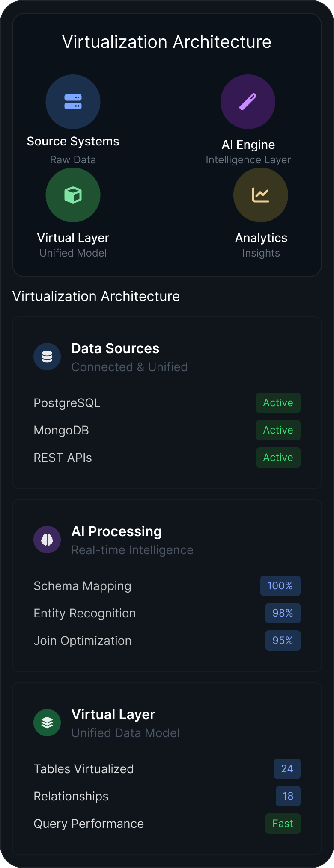This screenshot has height=868, width=334.
Task: Click the AI Processing brain icon
Action: pos(47,540)
